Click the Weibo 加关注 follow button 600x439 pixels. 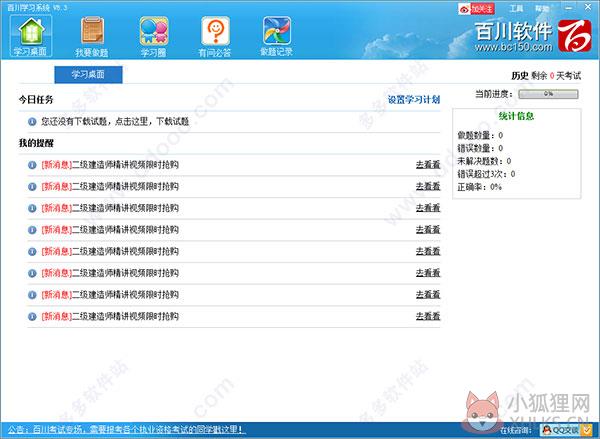pos(476,8)
